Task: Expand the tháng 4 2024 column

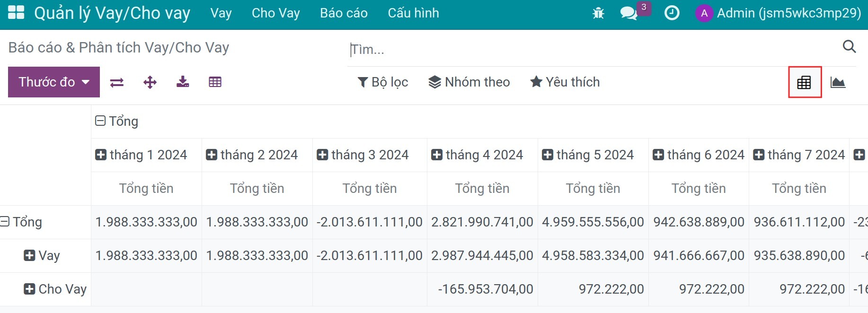Action: coord(477,155)
